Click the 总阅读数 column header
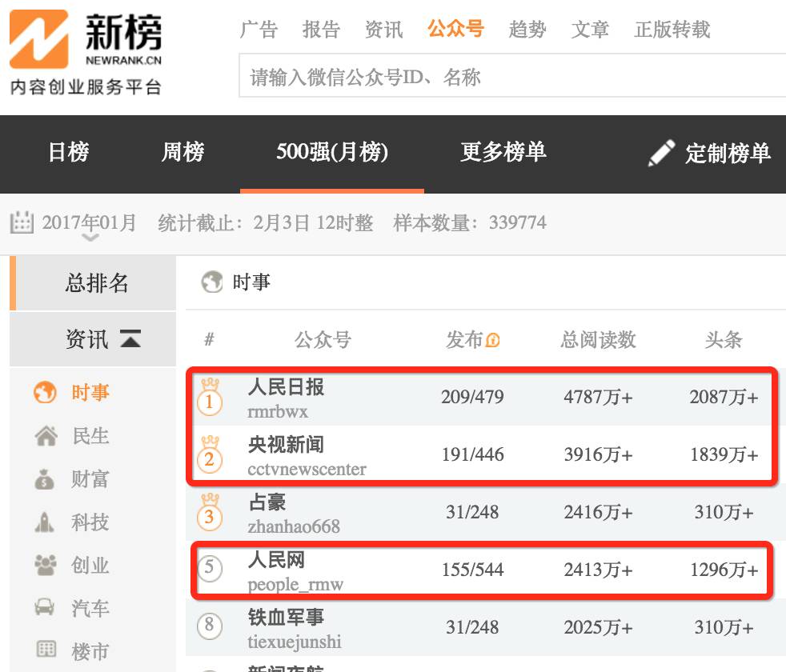 point(599,340)
